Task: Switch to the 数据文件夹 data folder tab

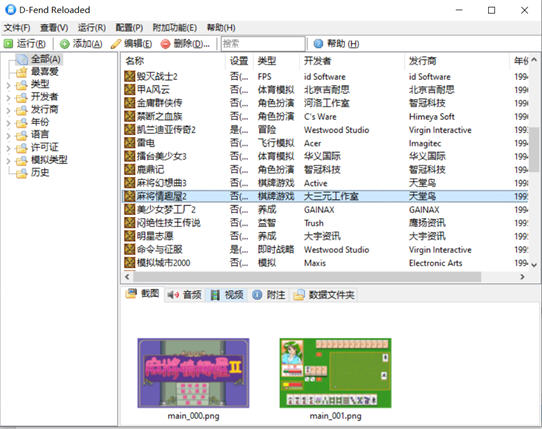Action: coord(324,295)
